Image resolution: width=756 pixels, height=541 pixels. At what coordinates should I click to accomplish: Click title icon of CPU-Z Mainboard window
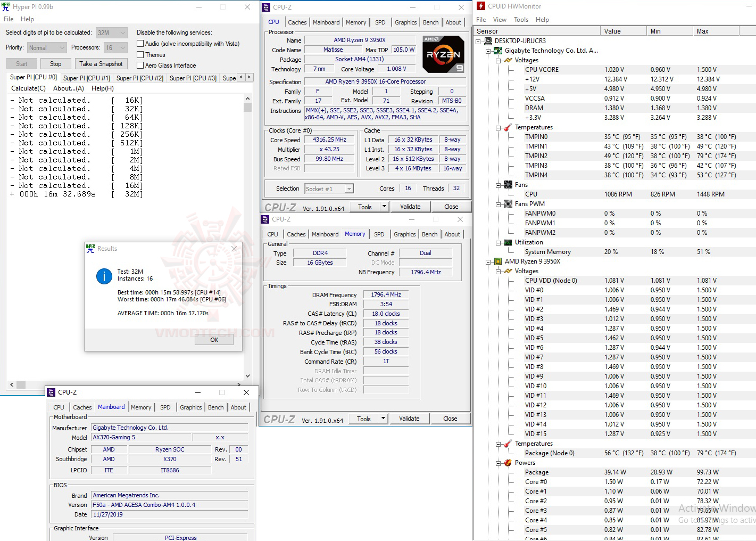coord(52,392)
